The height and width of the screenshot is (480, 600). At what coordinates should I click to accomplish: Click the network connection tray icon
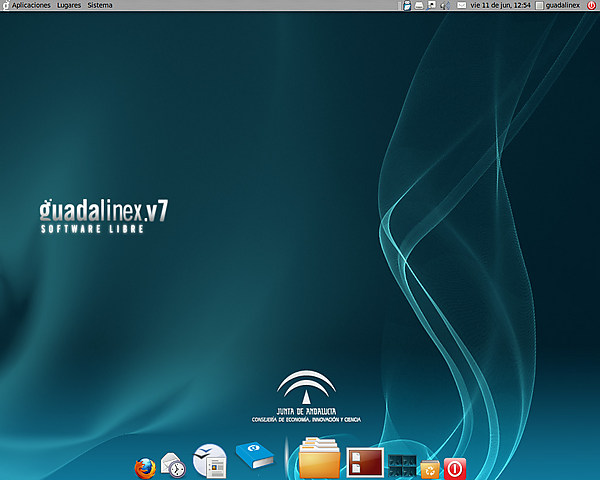[432, 5]
